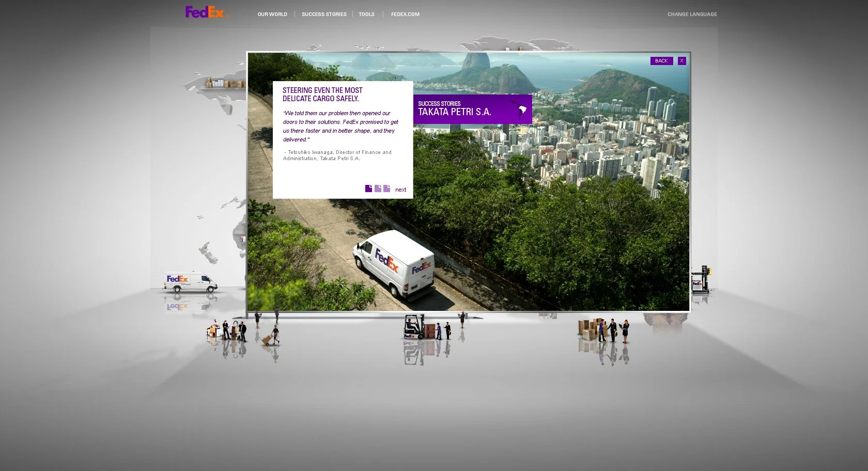Image resolution: width=868 pixels, height=471 pixels.
Task: Open the Our World menu
Action: 272,14
